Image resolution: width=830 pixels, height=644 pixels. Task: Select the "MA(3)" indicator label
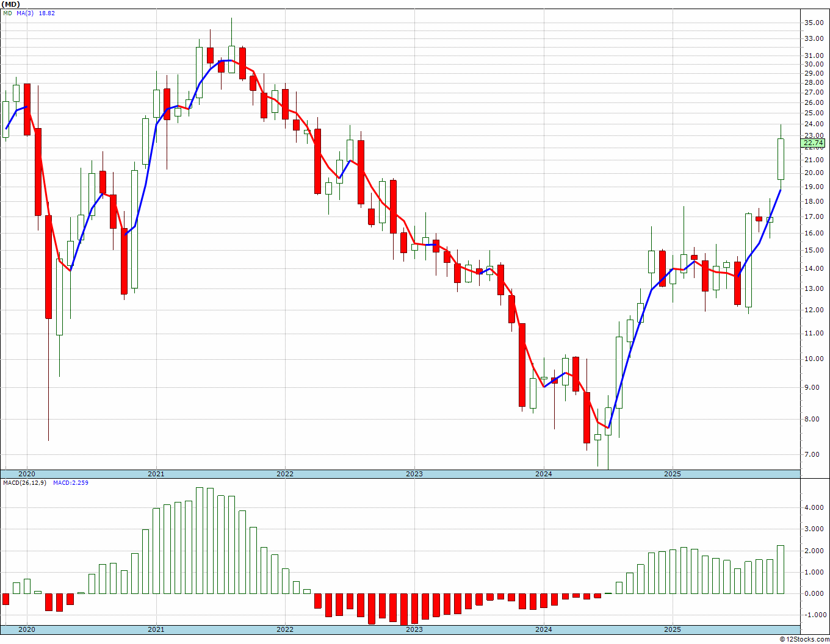click(26, 13)
